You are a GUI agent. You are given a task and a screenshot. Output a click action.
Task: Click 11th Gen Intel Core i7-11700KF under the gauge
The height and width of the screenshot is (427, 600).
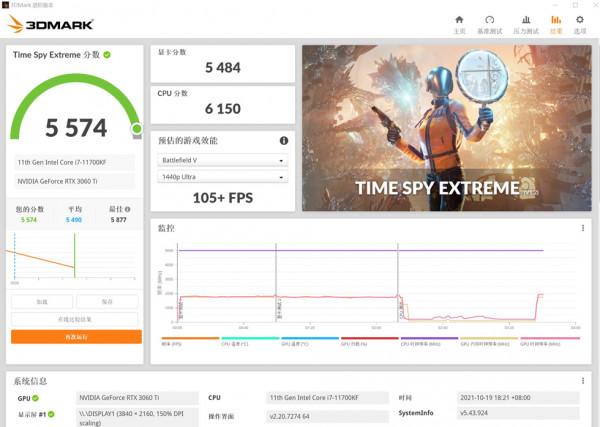click(75, 162)
